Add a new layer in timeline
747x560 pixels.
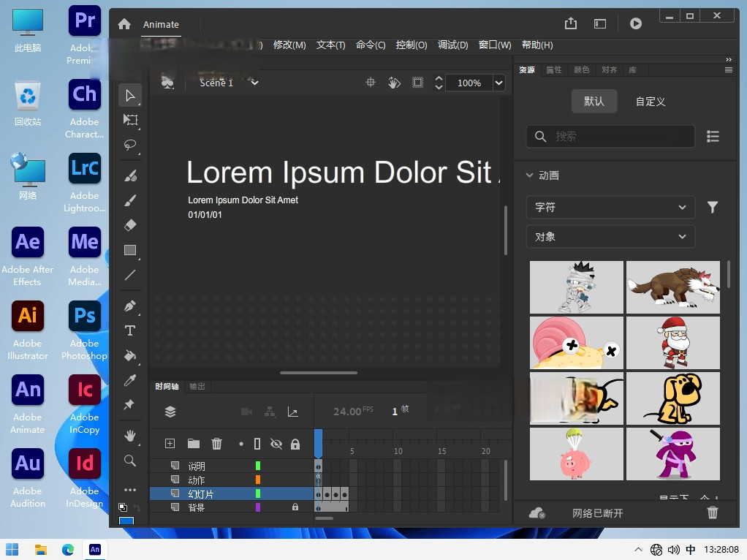coord(170,444)
